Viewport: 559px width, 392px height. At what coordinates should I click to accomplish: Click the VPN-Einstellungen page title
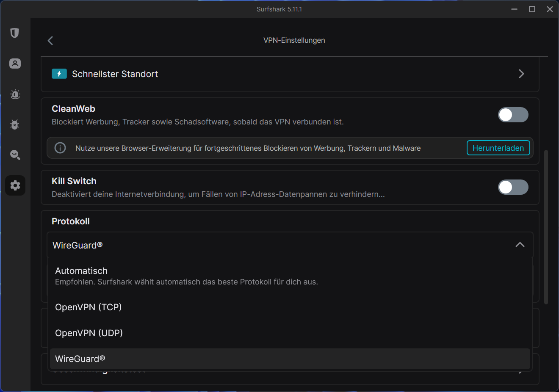click(294, 40)
